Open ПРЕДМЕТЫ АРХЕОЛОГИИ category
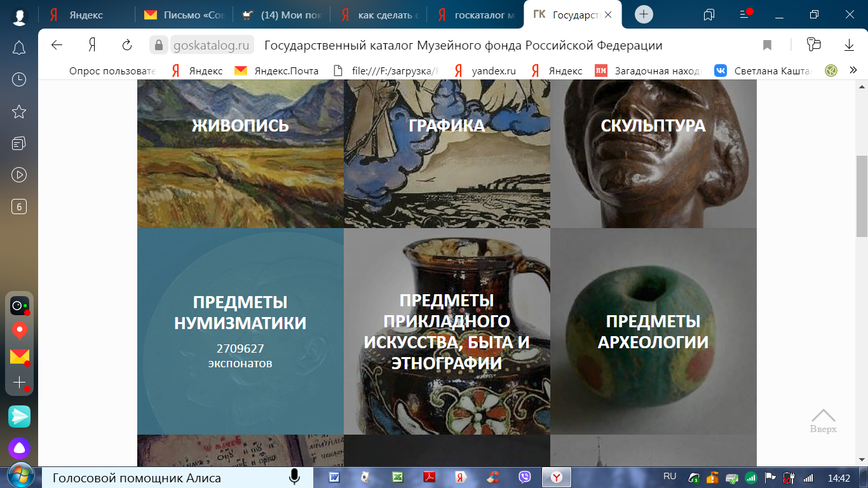This screenshot has height=488, width=868. (653, 331)
